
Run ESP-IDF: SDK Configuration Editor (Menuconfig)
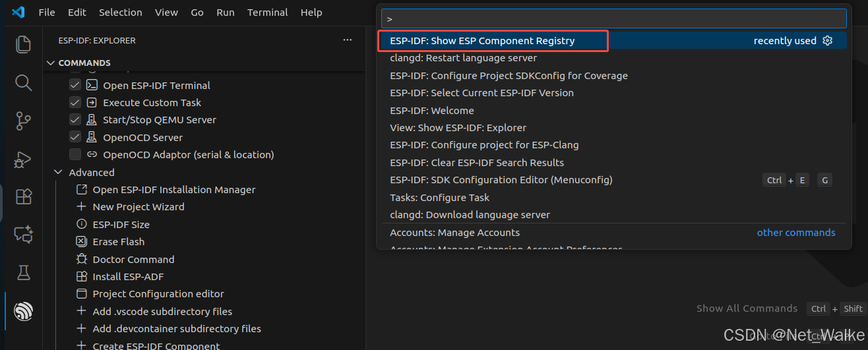(x=613, y=180)
